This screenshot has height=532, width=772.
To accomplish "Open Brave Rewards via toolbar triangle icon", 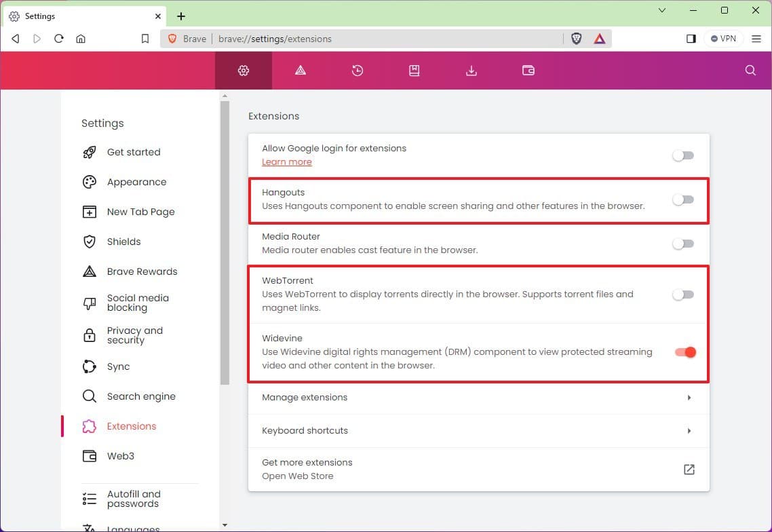I will 300,70.
